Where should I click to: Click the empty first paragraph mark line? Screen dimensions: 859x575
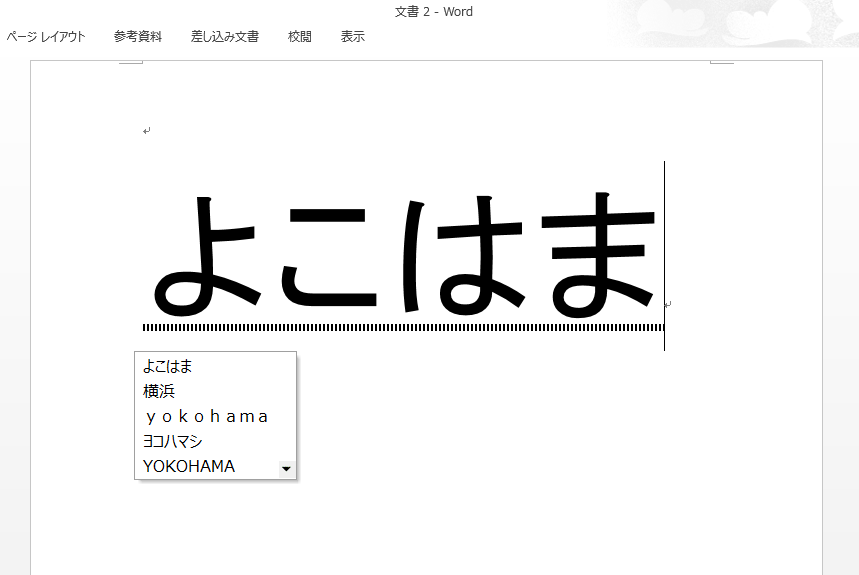click(x=146, y=131)
